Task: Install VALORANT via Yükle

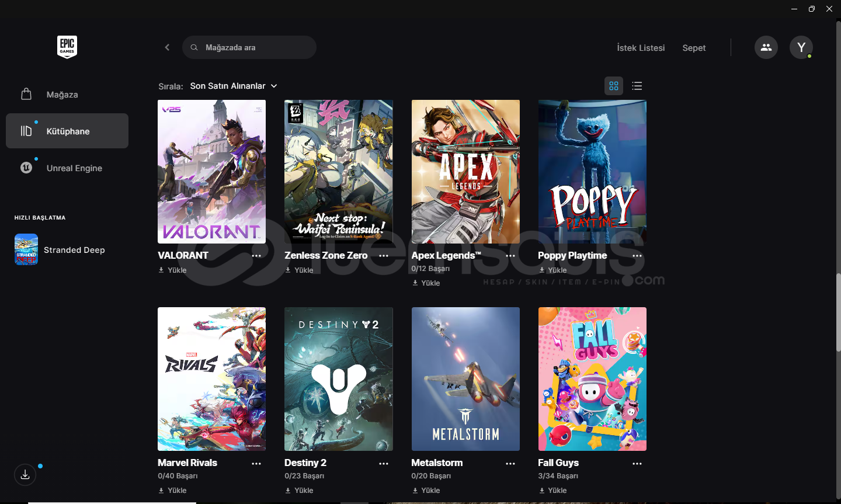Action: [x=173, y=270]
